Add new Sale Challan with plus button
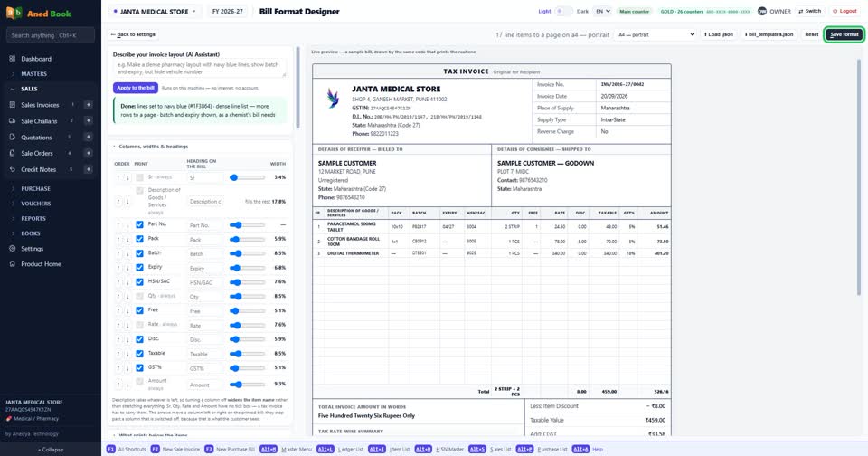Screen dimensions: 868x456 pyautogui.click(x=88, y=121)
